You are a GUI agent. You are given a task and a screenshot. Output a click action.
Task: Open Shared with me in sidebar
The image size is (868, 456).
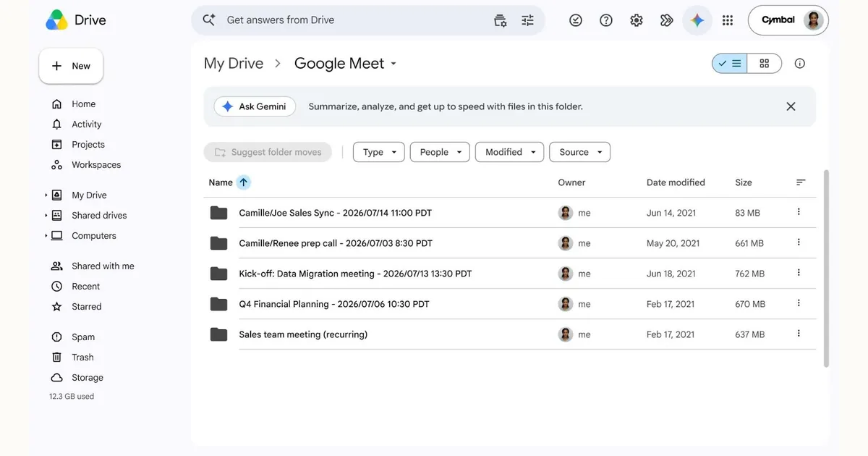[x=102, y=266]
